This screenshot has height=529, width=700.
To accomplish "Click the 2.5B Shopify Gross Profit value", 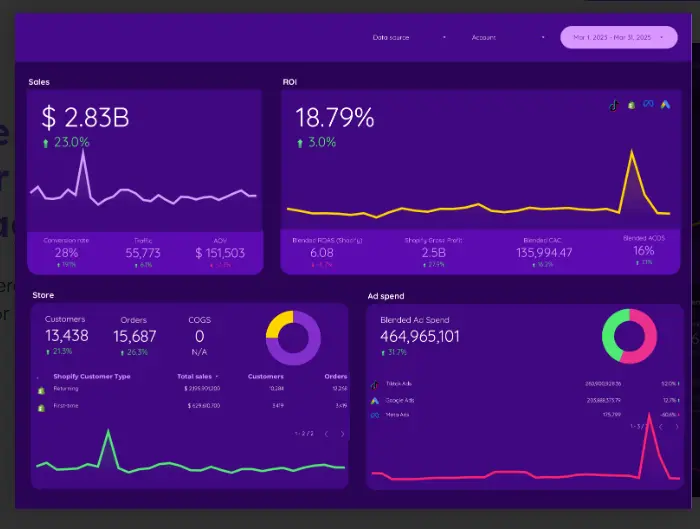I will point(433,253).
